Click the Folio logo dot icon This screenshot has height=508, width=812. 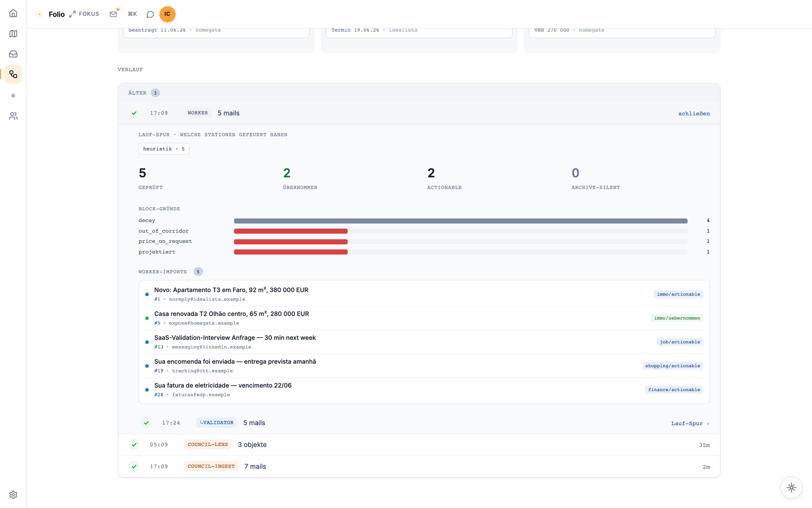tap(40, 14)
